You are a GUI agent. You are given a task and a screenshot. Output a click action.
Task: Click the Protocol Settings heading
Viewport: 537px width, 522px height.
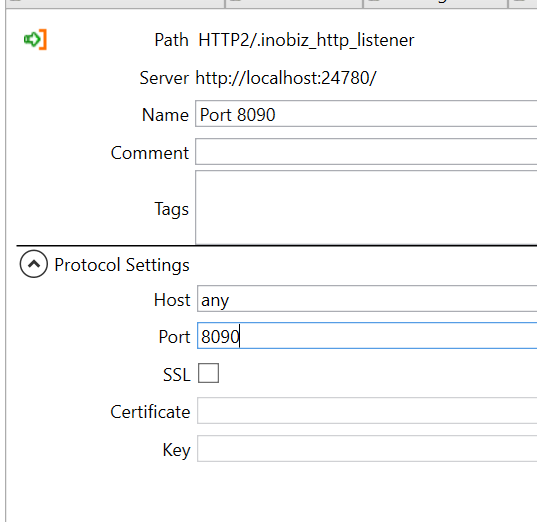pyautogui.click(x=122, y=265)
